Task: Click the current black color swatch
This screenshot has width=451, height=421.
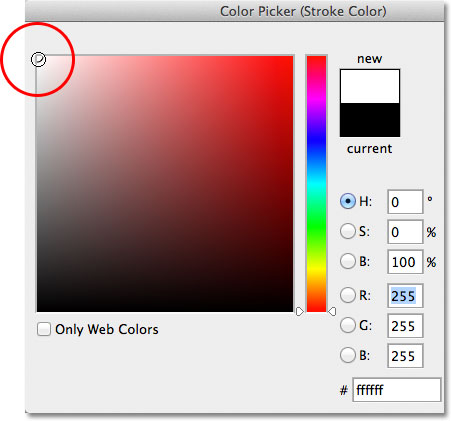Action: (370, 120)
